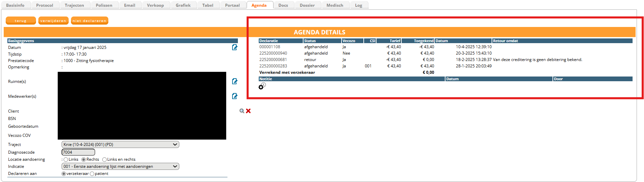This screenshot has width=644, height=182.
Task: Set Declareren aan to verzekeraar
Action: tap(64, 174)
